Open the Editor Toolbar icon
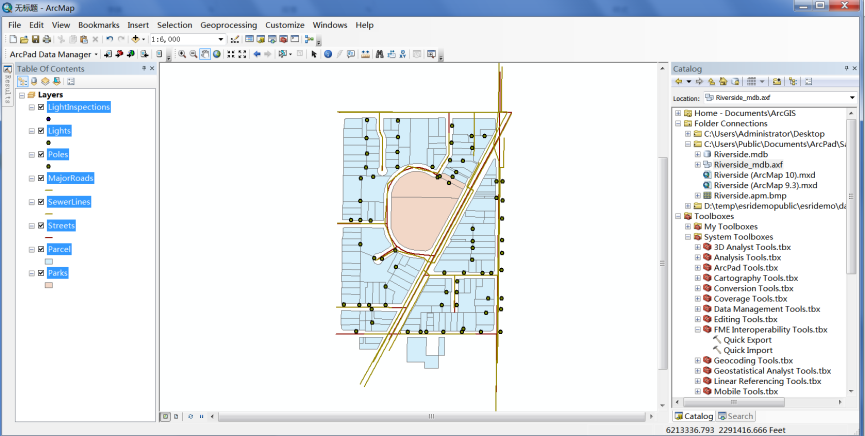 (x=234, y=39)
